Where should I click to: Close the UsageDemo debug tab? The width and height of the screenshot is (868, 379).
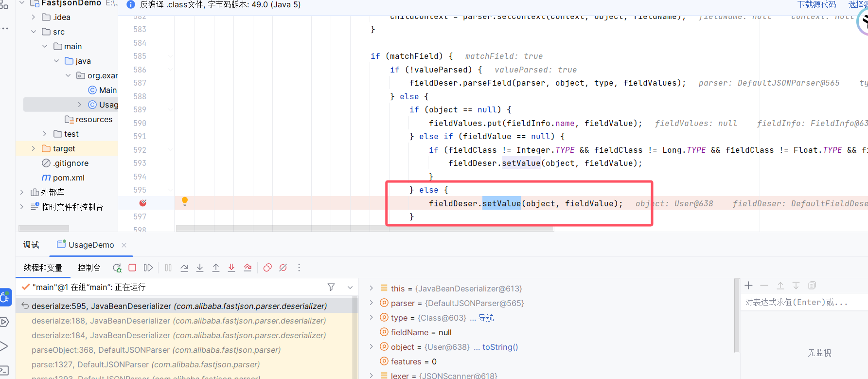[x=124, y=245]
